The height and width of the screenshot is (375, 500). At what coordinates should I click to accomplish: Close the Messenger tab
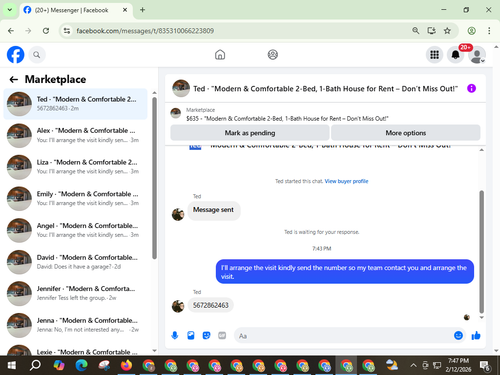pyautogui.click(x=125, y=10)
